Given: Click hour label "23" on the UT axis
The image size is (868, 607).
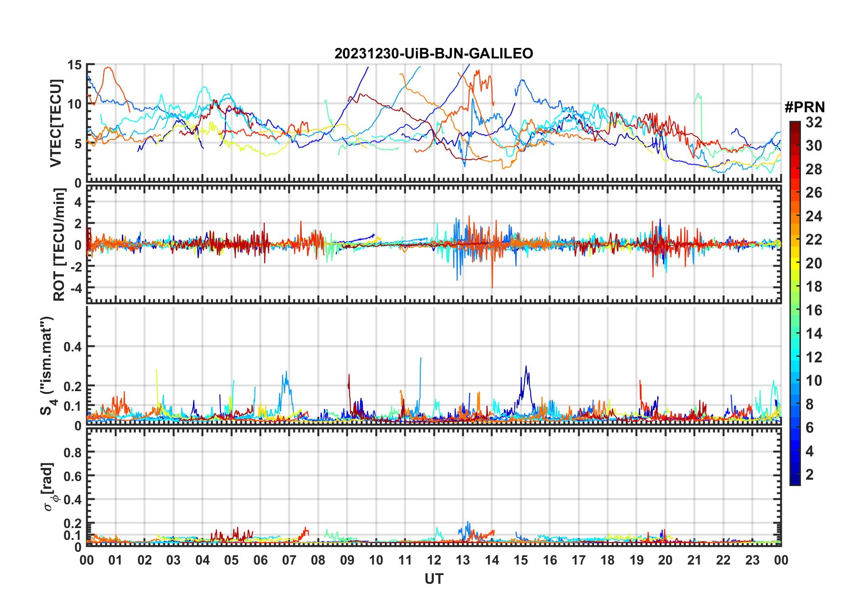Looking at the screenshot, I should pyautogui.click(x=752, y=560).
